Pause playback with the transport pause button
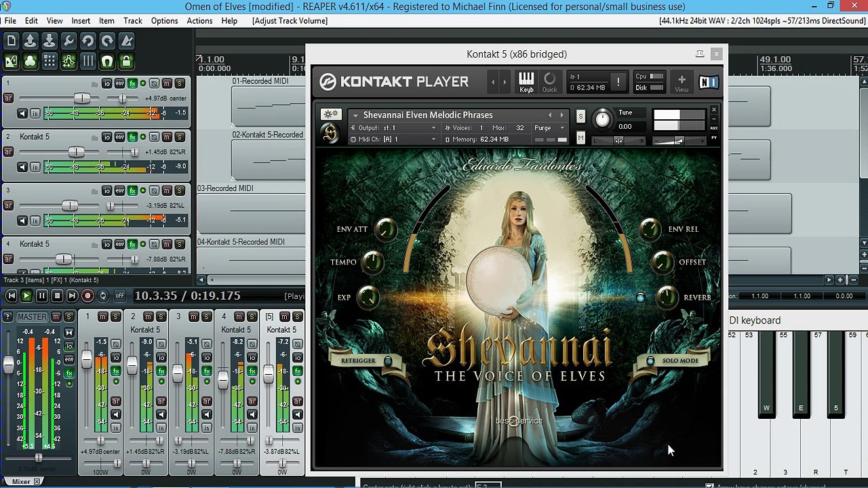868x488 pixels. click(x=41, y=296)
